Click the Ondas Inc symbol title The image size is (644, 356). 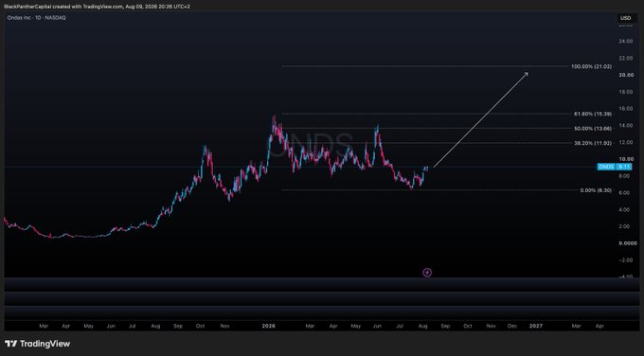pyautogui.click(x=36, y=18)
